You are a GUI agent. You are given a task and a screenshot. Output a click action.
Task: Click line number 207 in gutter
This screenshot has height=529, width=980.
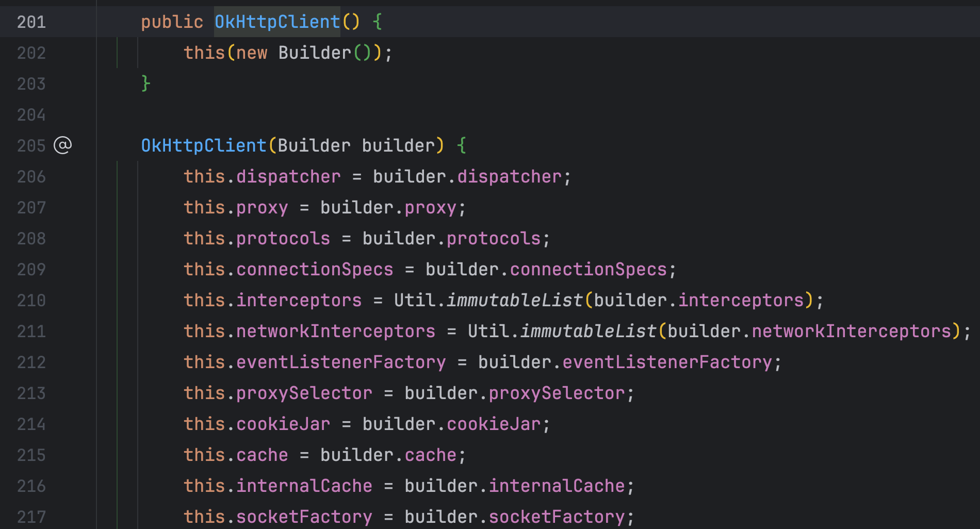pyautogui.click(x=31, y=207)
